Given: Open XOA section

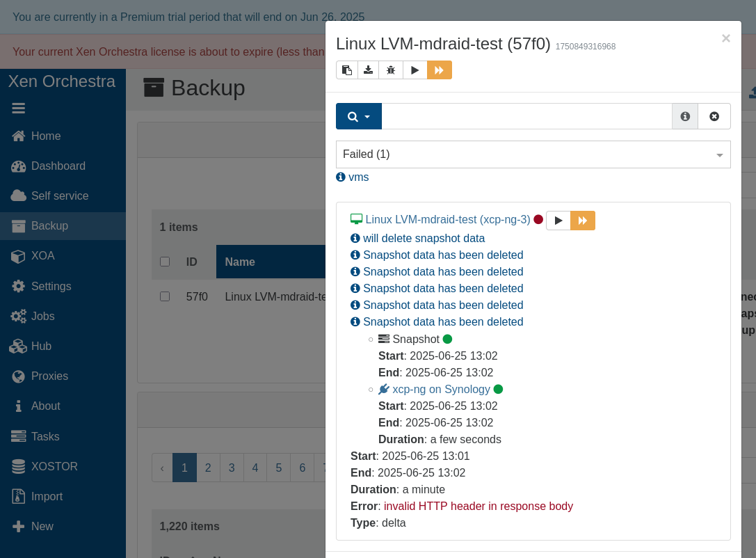Looking at the screenshot, I should [63, 255].
